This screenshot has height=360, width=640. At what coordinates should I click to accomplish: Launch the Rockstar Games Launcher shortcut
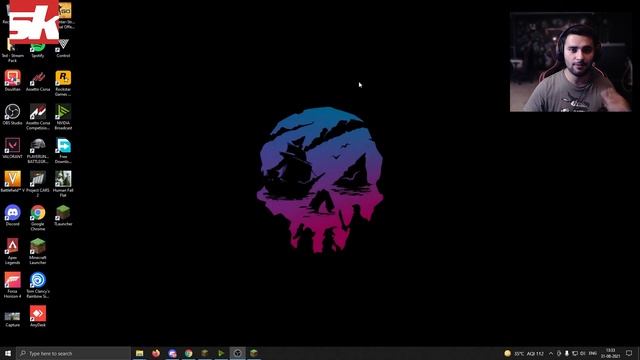tap(63, 83)
